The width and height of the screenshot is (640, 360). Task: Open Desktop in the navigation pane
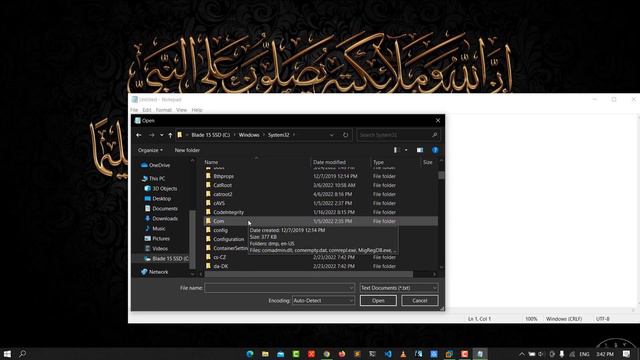pyautogui.click(x=158, y=199)
